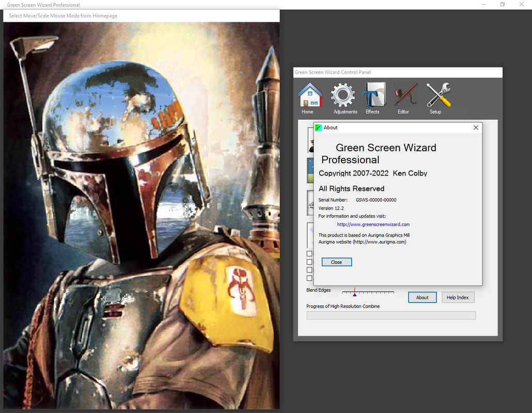
Task: Open the Adjustments gear icon
Action: pos(342,95)
